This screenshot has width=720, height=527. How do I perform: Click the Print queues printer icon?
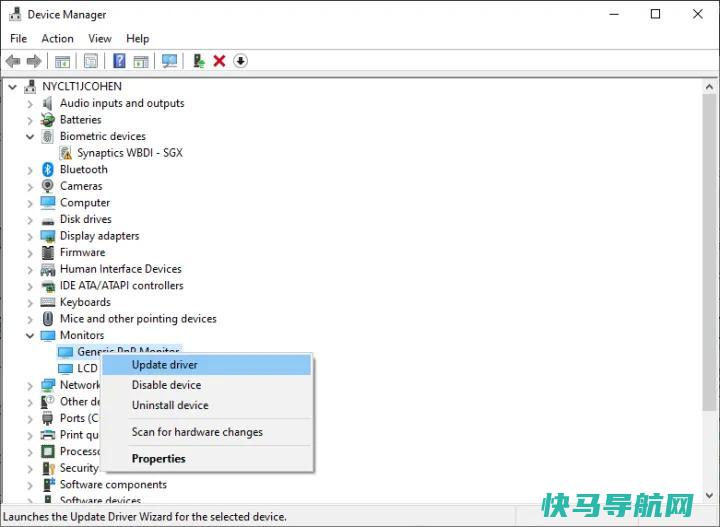[x=48, y=435]
